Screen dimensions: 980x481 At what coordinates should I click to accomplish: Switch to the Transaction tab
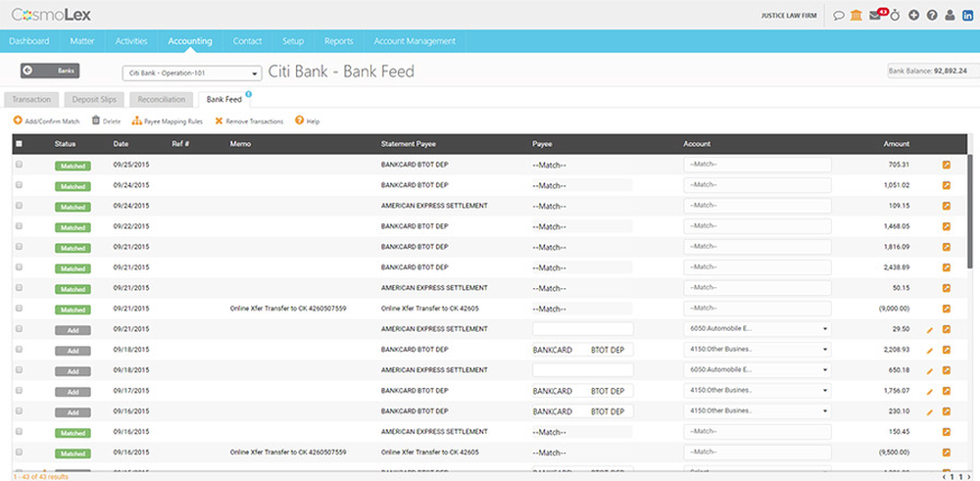(x=31, y=99)
